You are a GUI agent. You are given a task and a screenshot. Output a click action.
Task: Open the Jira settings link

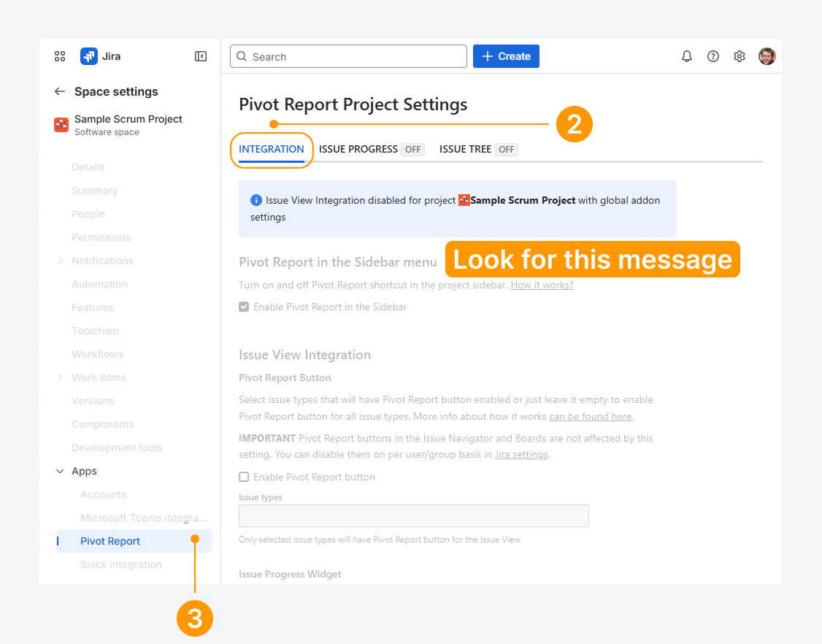(x=521, y=454)
